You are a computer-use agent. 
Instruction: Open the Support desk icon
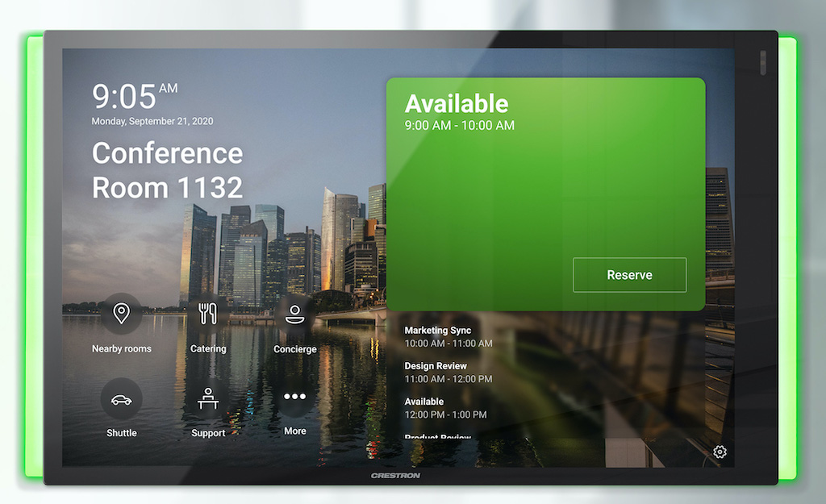208,398
